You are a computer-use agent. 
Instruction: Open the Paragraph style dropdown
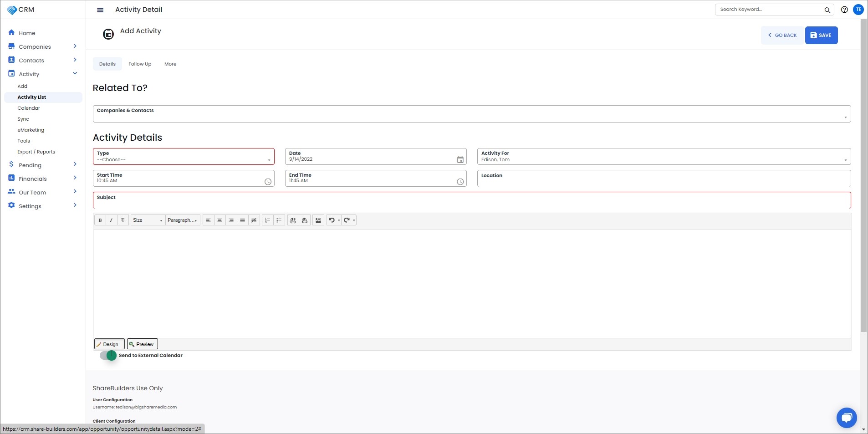pos(183,220)
